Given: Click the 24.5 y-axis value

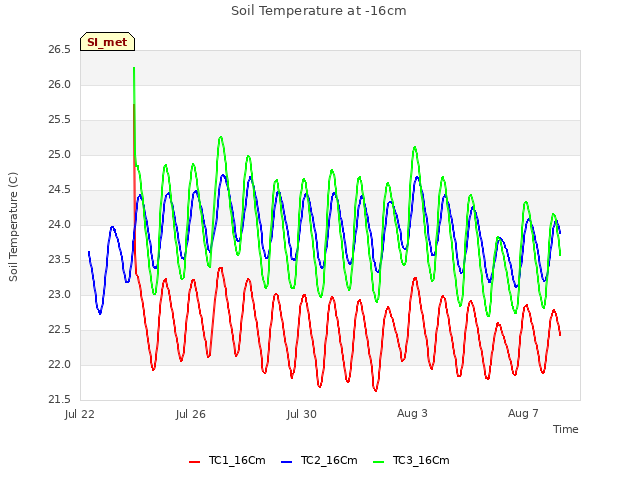Looking at the screenshot, I should click(60, 190).
